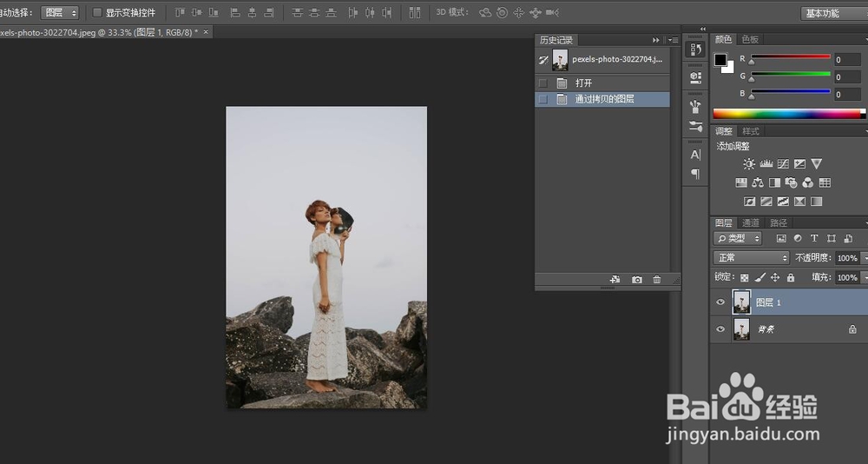Expand the 基本功能 workspace dropdown
Image resolution: width=868 pixels, height=464 pixels.
[832, 13]
